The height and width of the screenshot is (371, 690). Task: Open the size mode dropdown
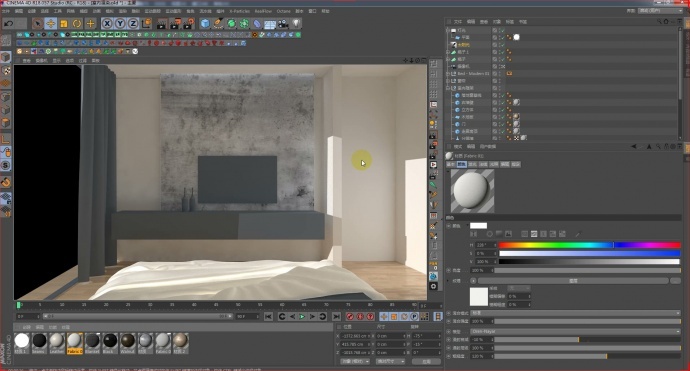[390, 361]
